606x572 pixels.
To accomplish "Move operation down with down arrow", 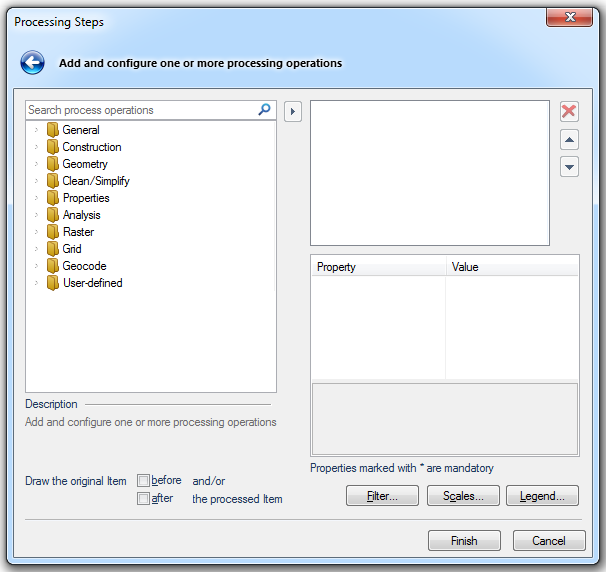I will pyautogui.click(x=569, y=167).
